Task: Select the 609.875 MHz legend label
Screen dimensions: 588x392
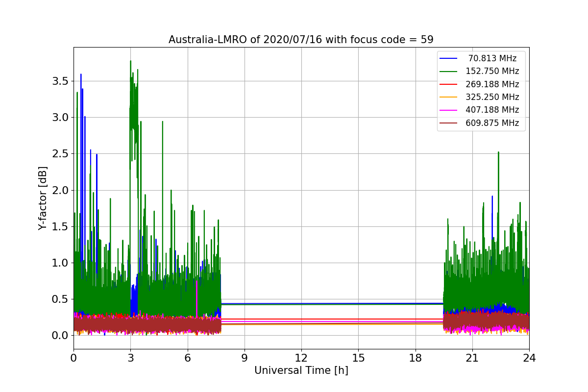Action: pos(492,123)
